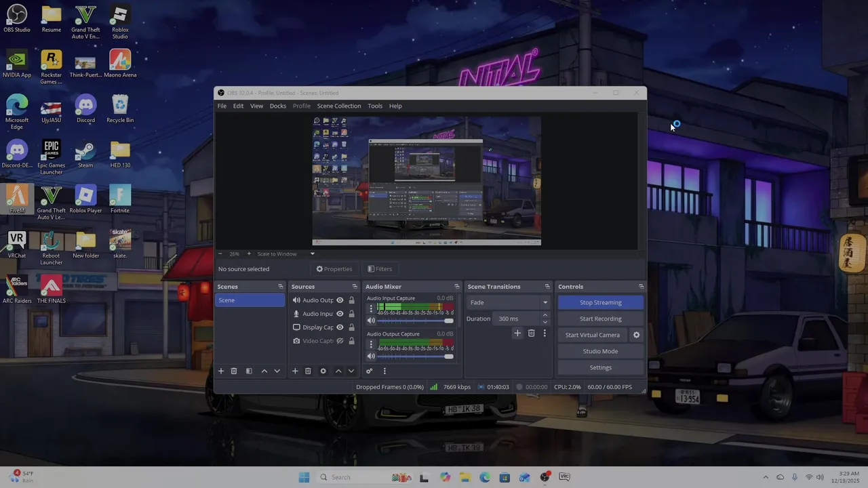Open OBS Settings button
This screenshot has height=488, width=868.
pyautogui.click(x=601, y=367)
